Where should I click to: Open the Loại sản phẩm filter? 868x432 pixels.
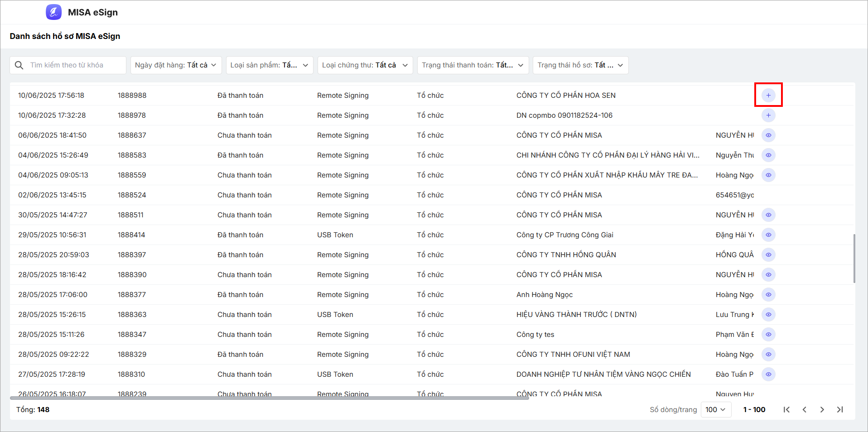tap(269, 65)
